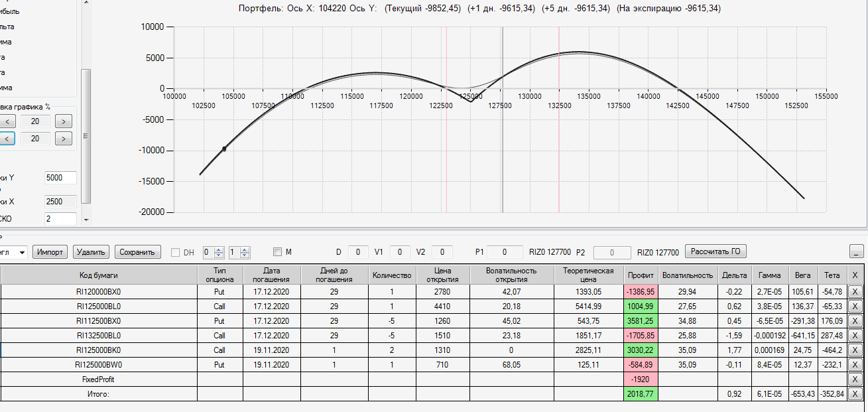Viewport: 868px width, 412px height.
Task: Click the P1 input field
Action: (505, 252)
